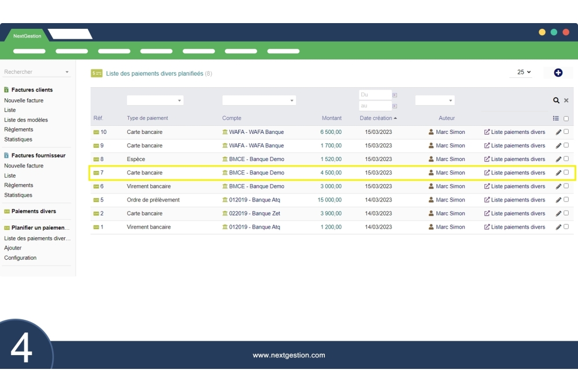Tick the select-all checkbox in table header
The height and width of the screenshot is (392, 578).
566,118
